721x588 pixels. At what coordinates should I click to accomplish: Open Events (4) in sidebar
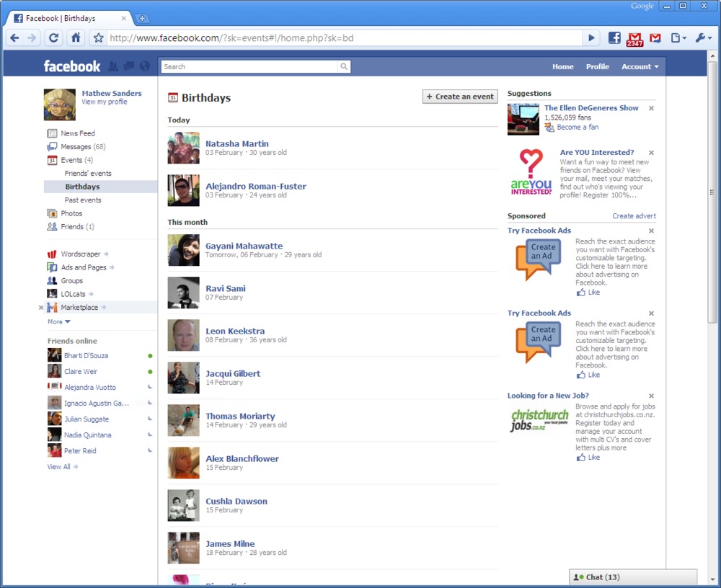coord(76,160)
